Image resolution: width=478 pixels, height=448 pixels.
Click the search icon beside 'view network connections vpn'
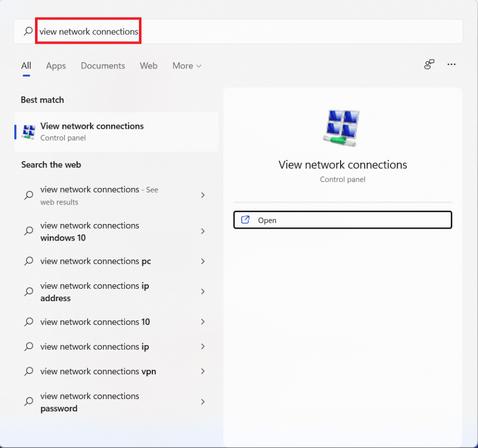coord(28,371)
